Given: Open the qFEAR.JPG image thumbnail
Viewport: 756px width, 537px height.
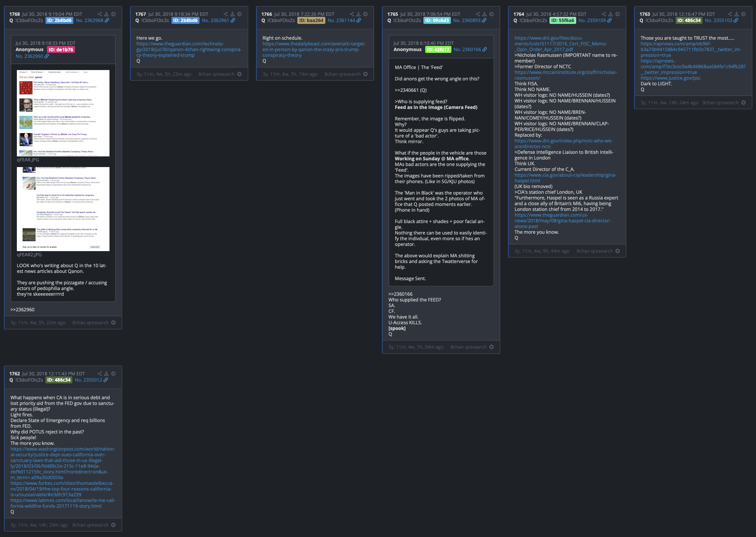Looking at the screenshot, I should click(x=63, y=113).
